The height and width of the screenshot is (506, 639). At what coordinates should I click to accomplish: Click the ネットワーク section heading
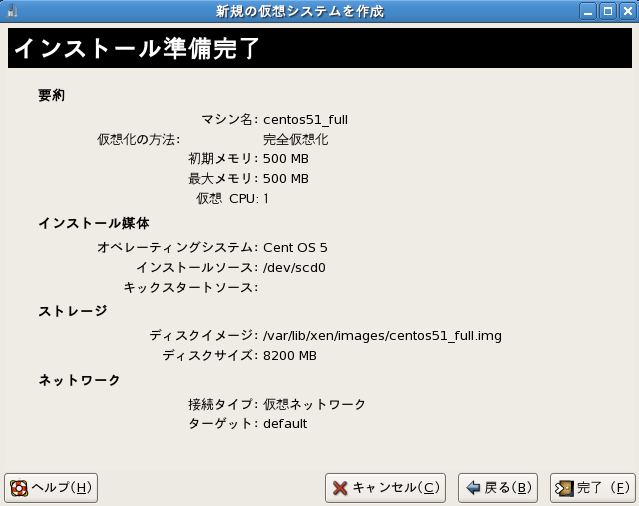79,380
